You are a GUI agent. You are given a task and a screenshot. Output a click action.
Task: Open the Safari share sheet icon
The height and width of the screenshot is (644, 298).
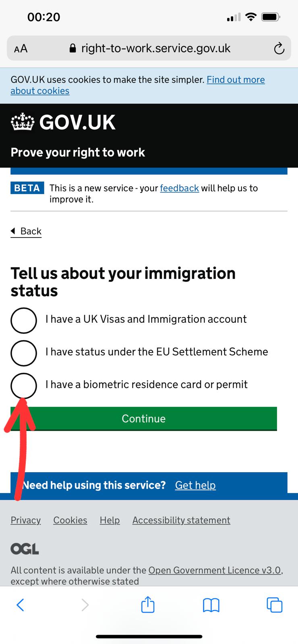pyautogui.click(x=148, y=605)
